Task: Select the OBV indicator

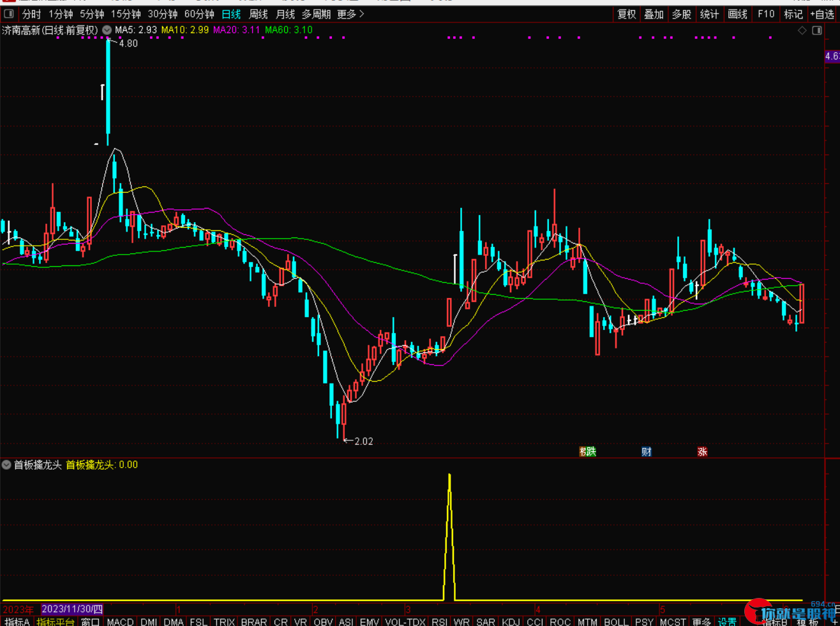Action: click(324, 622)
